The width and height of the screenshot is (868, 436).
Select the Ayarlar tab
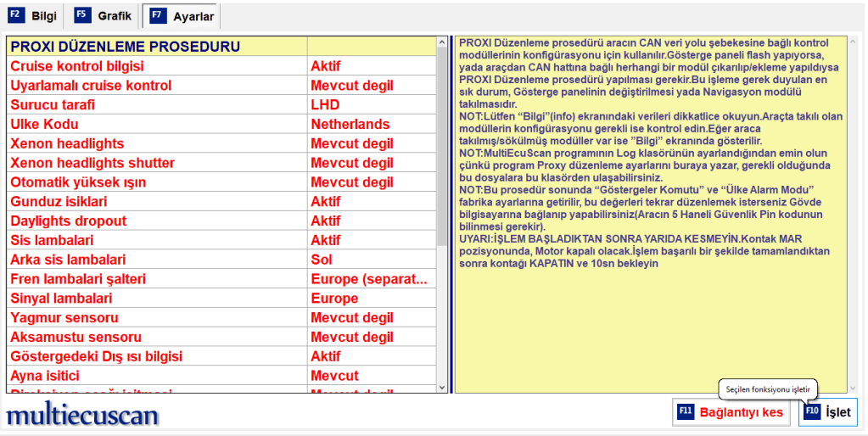(182, 16)
